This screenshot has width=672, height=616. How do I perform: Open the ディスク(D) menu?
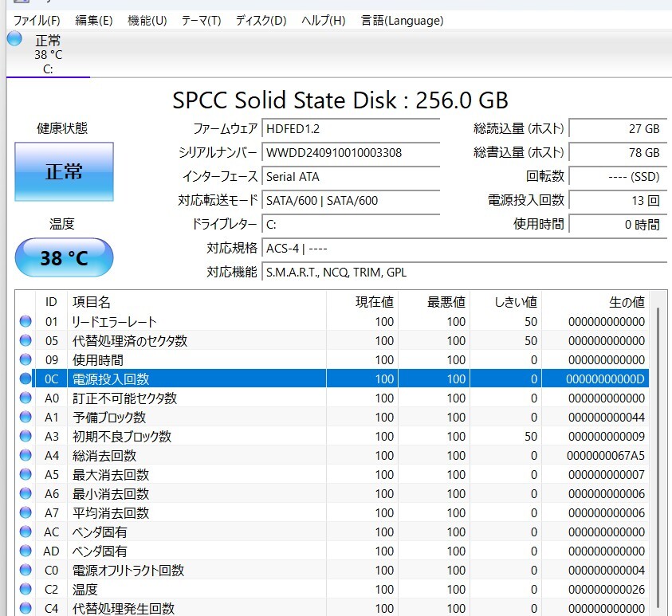(261, 20)
